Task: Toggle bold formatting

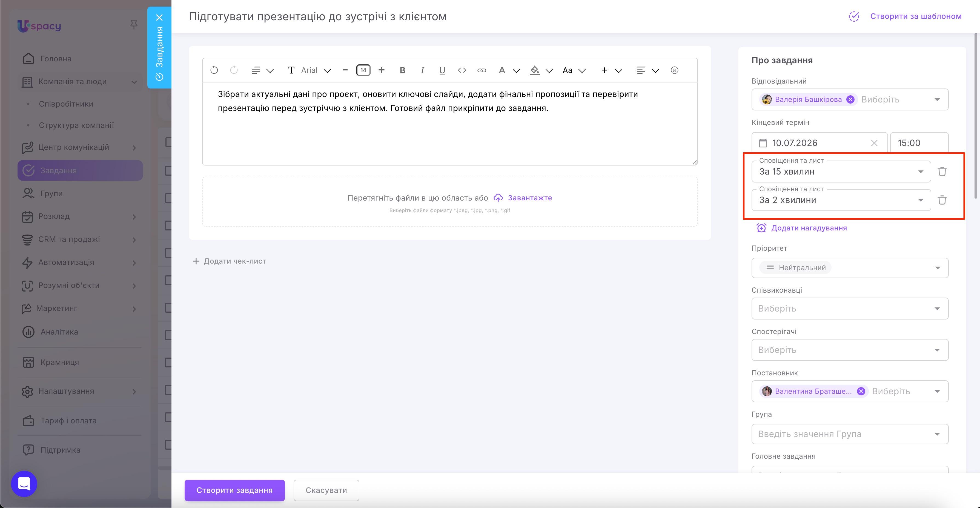Action: (402, 70)
